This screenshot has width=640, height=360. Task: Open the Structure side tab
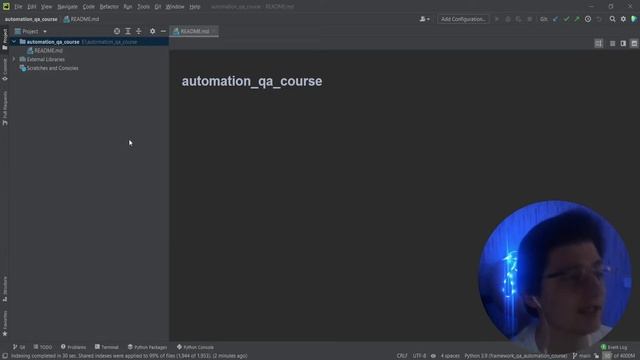click(5, 289)
